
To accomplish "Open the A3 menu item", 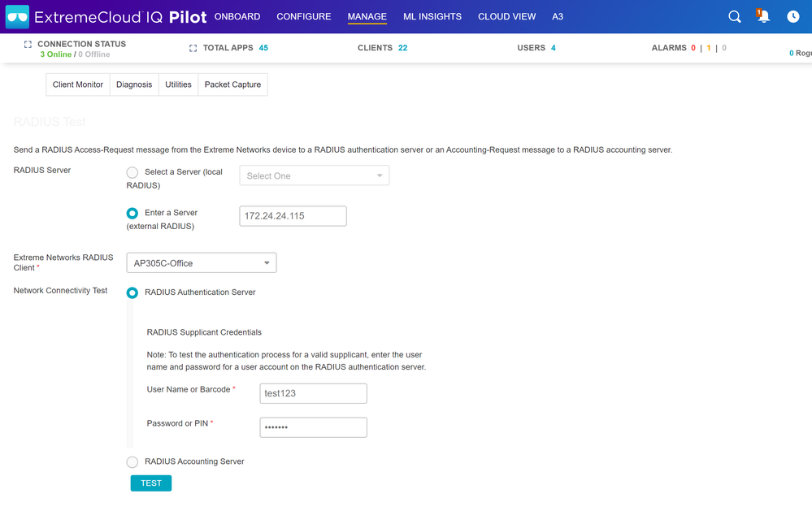I will 558,16.
